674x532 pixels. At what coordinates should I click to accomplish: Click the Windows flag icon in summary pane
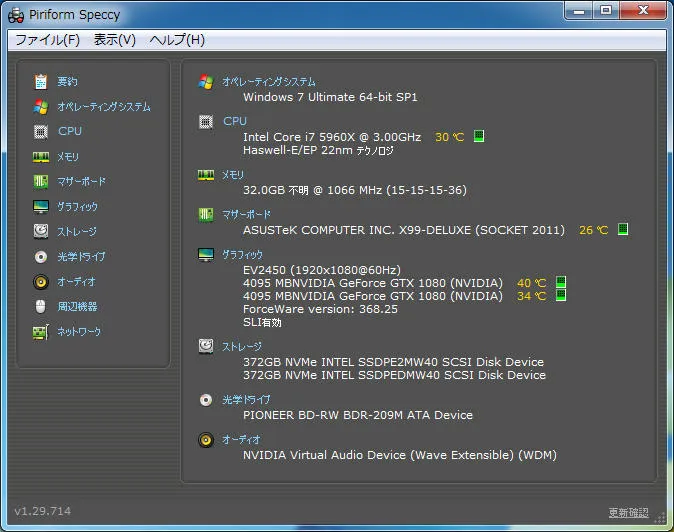pos(206,82)
